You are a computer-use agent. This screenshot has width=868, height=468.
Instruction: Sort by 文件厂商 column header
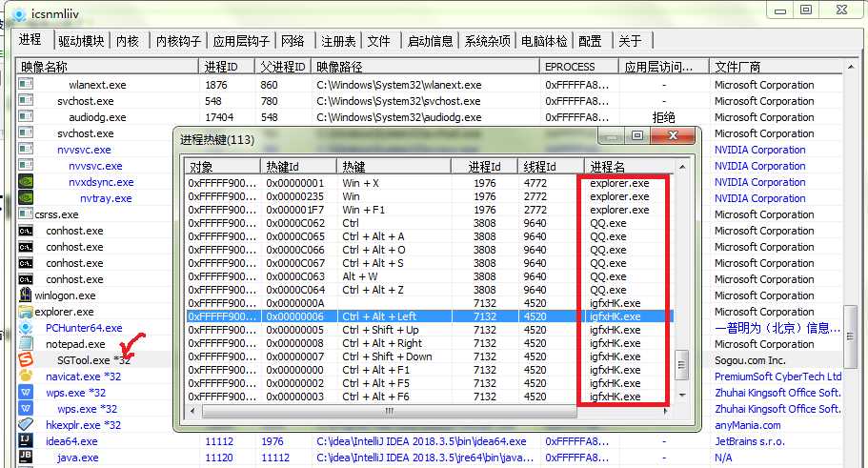pyautogui.click(x=775, y=67)
